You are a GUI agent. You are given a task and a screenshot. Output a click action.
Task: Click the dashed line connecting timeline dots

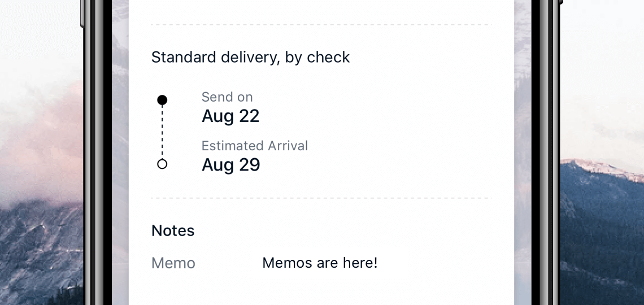162,132
